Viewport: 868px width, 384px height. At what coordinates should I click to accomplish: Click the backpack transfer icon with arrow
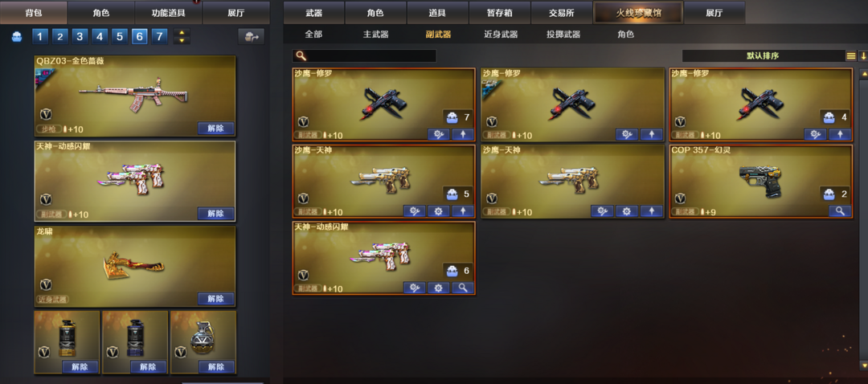click(x=252, y=36)
